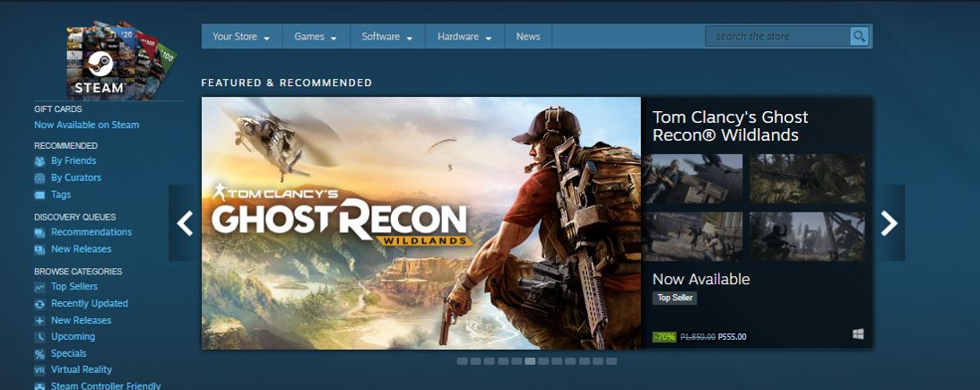Open the Top Sellers category link
This screenshot has width=980, height=390.
click(74, 287)
